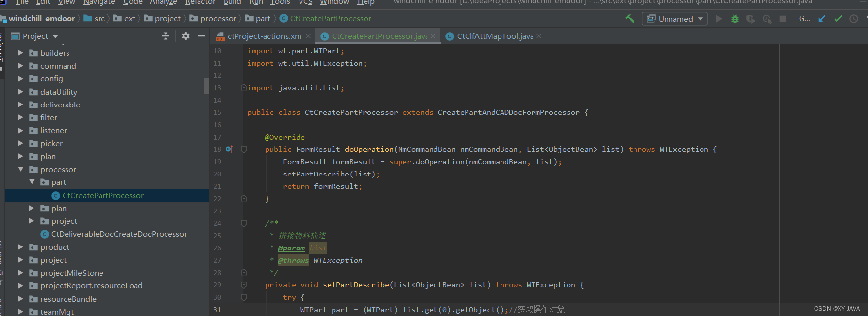Viewport: 868px width, 316px height.
Task: Fold the imports region at line 13
Action: point(244,88)
